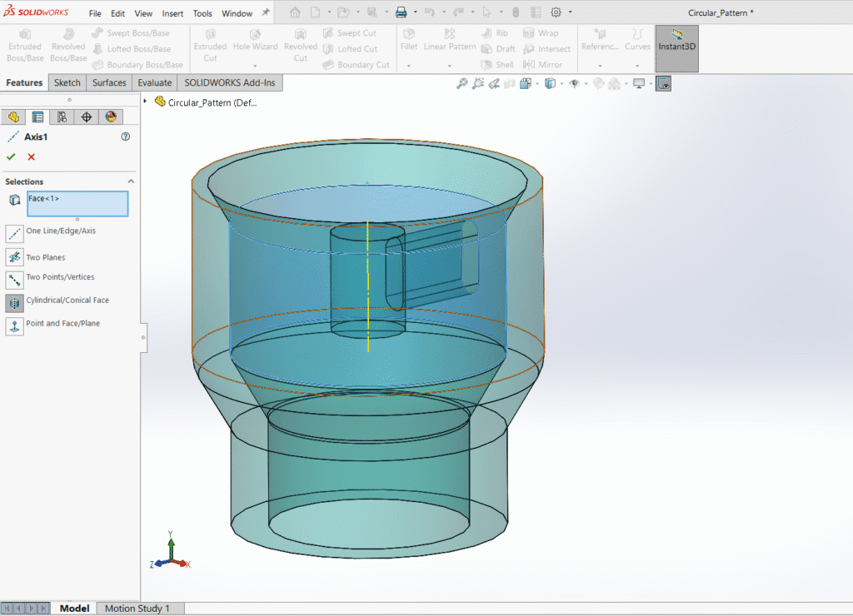Select the Revolved Boss/Base tool
This screenshot has height=616, width=853.
pyautogui.click(x=68, y=46)
